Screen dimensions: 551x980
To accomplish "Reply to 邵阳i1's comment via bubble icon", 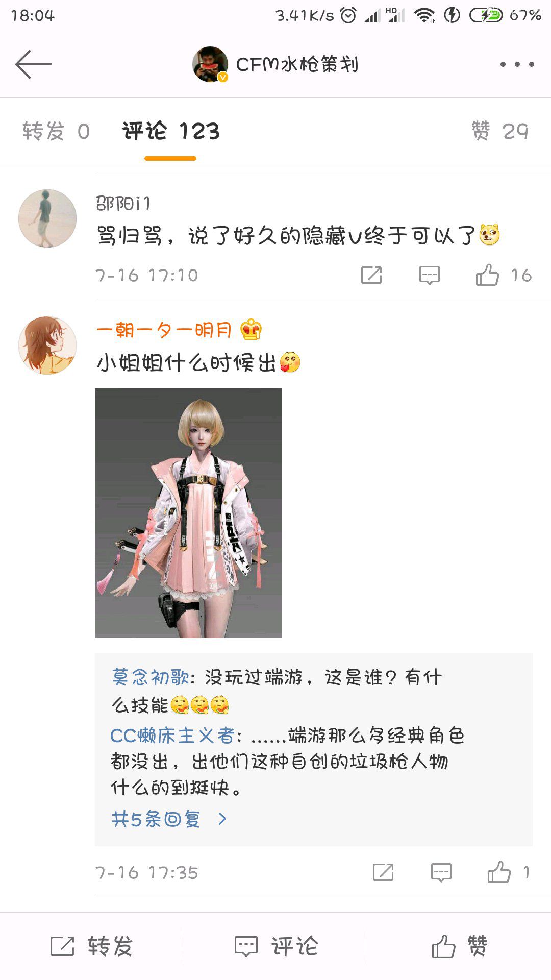I will click(x=430, y=275).
